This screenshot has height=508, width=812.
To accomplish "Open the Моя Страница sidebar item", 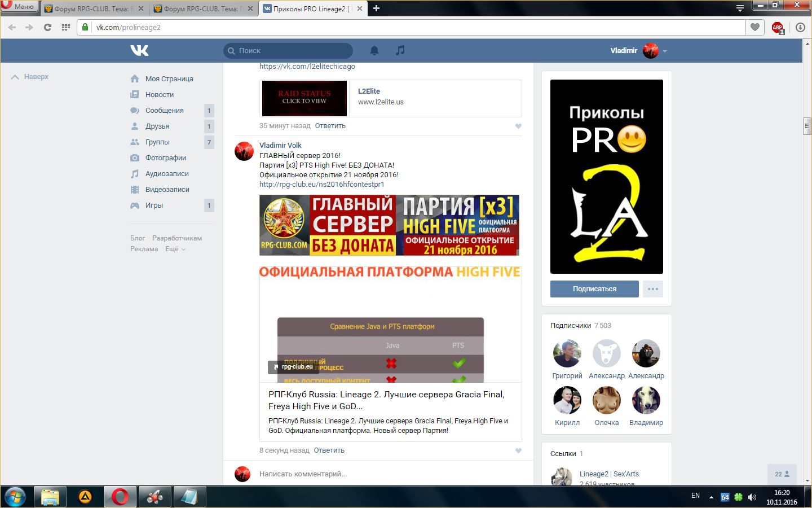I will coord(169,79).
